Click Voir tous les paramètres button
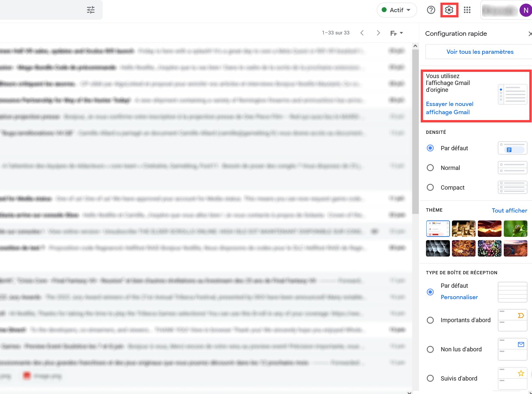 pyautogui.click(x=479, y=52)
